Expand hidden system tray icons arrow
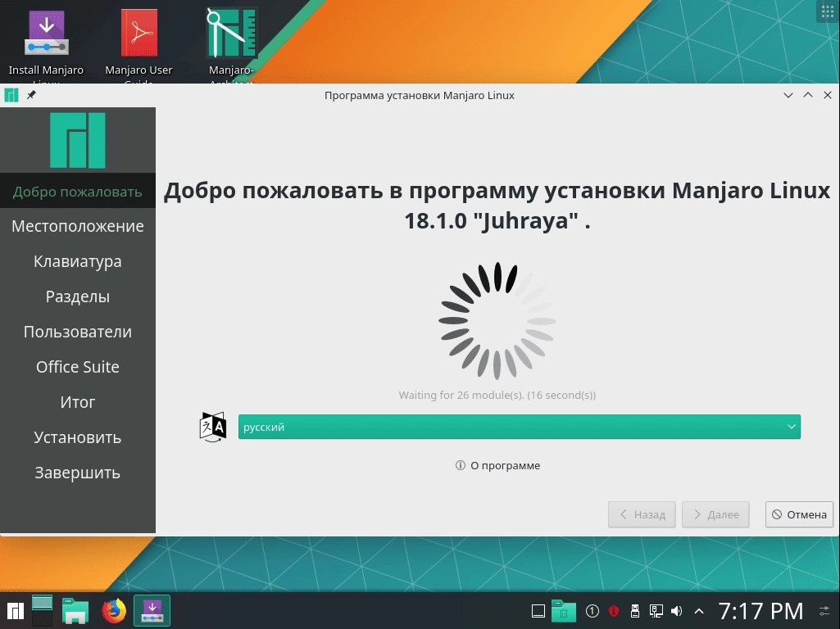 (x=698, y=611)
